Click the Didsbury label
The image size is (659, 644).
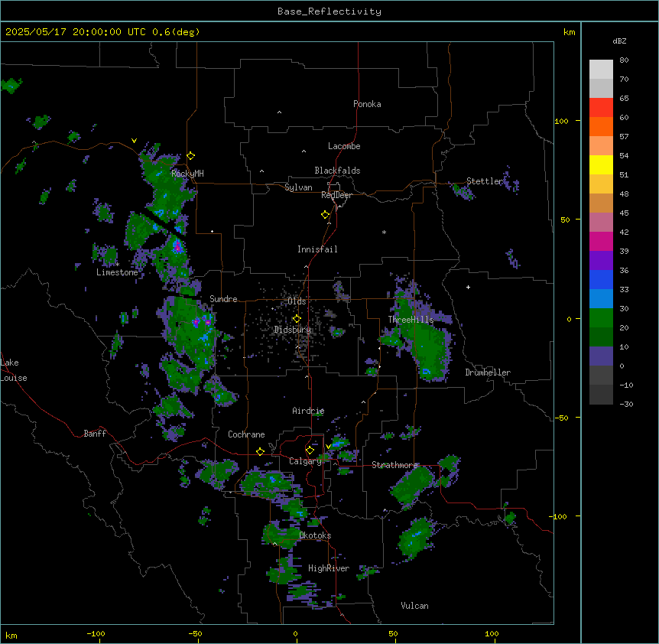pos(293,330)
